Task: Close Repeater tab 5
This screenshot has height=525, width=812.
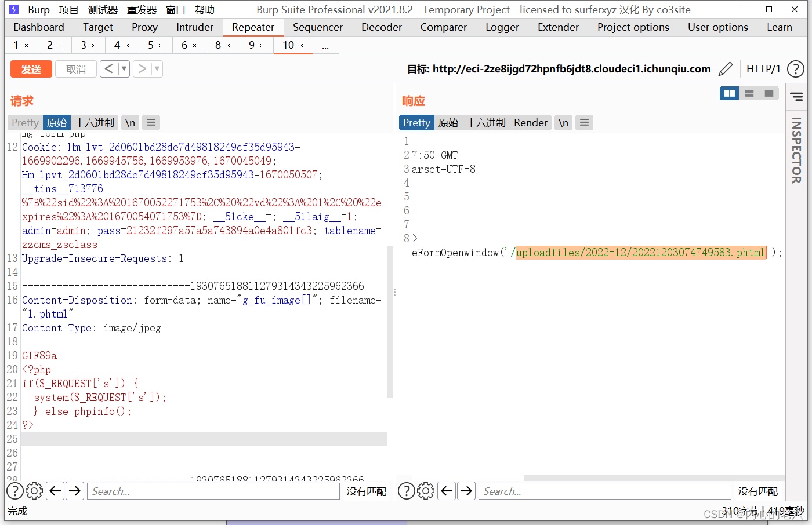Action: [x=161, y=45]
